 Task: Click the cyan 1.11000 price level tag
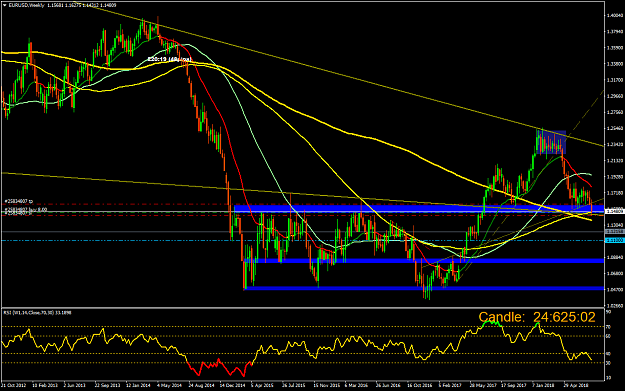pos(614,240)
